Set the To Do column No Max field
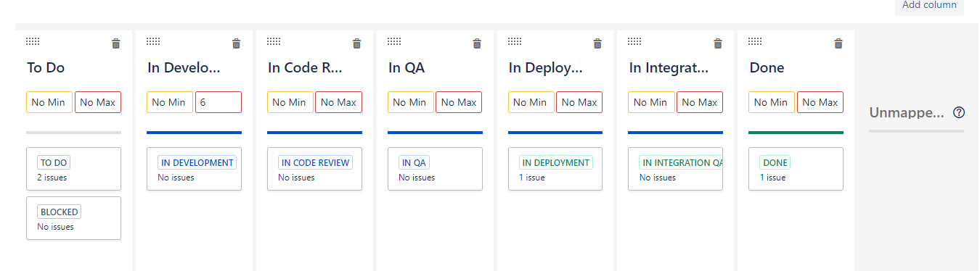This screenshot has height=271, width=980. 98,102
